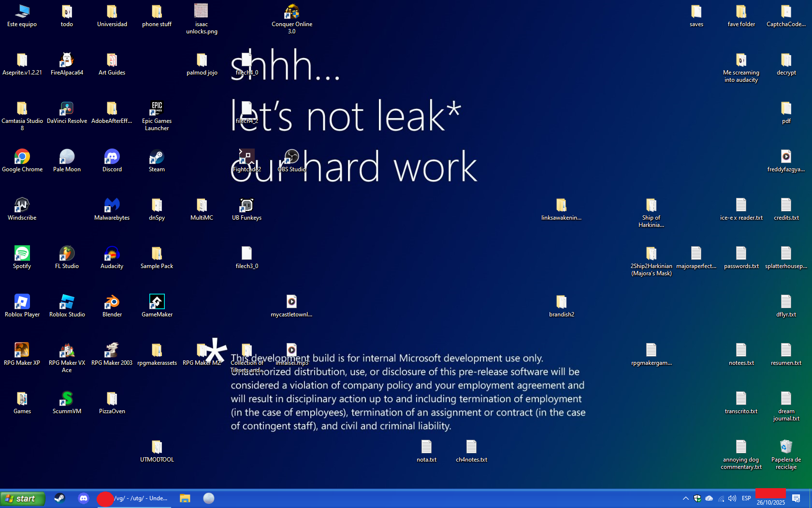Click the Ship of Harkinia folder

651,212
